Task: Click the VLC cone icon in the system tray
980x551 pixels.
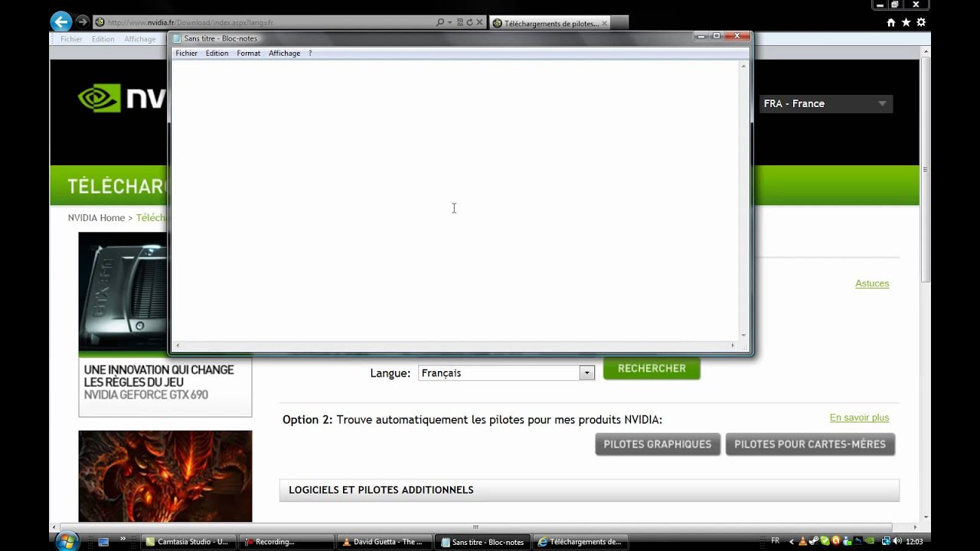Action: coord(802,542)
